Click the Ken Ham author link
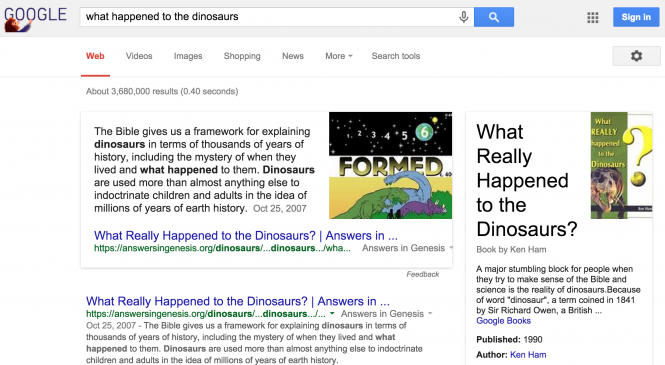The image size is (665, 365). point(528,354)
